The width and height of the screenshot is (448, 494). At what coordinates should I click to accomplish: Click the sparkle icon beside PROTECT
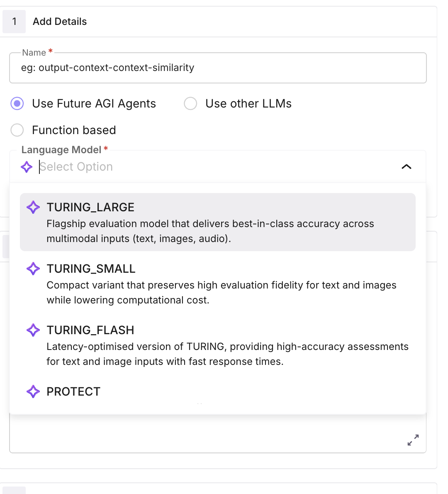click(x=33, y=391)
